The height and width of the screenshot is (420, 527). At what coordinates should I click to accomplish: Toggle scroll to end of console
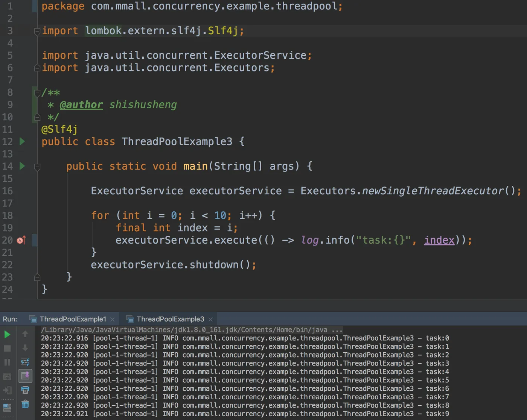click(x=25, y=376)
